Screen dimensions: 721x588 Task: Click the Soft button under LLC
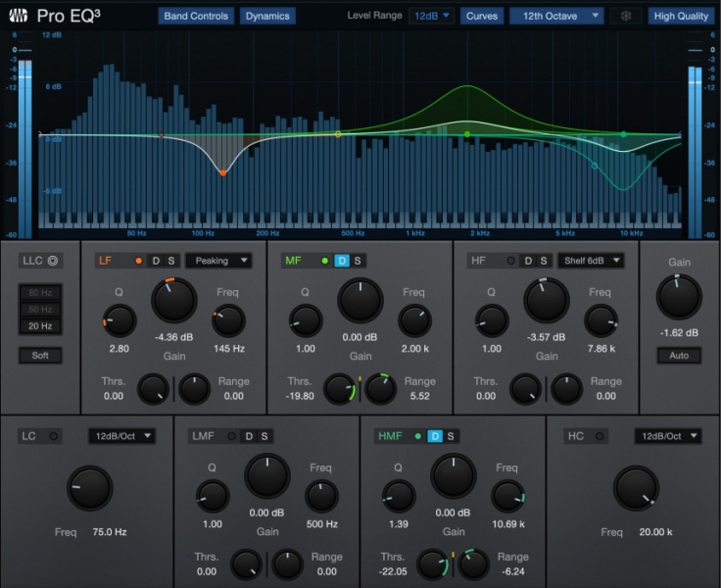pyautogui.click(x=40, y=355)
